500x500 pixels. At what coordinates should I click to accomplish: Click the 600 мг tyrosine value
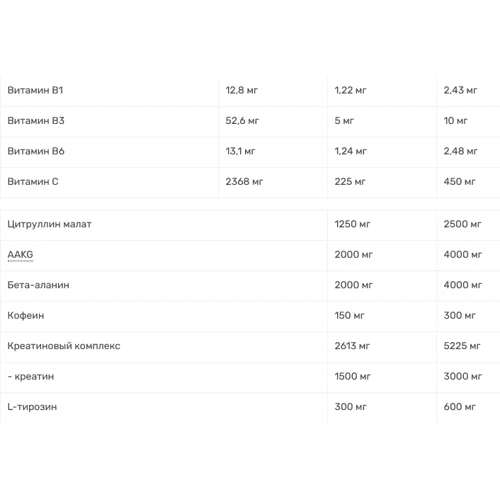tap(459, 407)
